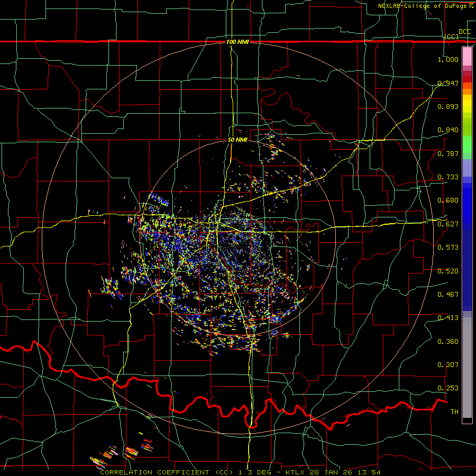Click the 'TH' threshold label on legend
This screenshot has height=476, width=476.
[x=454, y=411]
